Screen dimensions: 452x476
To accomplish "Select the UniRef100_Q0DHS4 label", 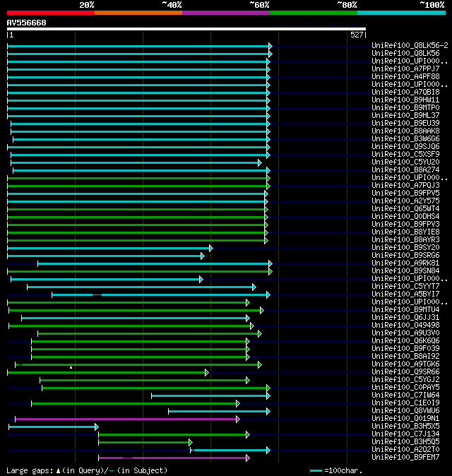I will 405,216.
